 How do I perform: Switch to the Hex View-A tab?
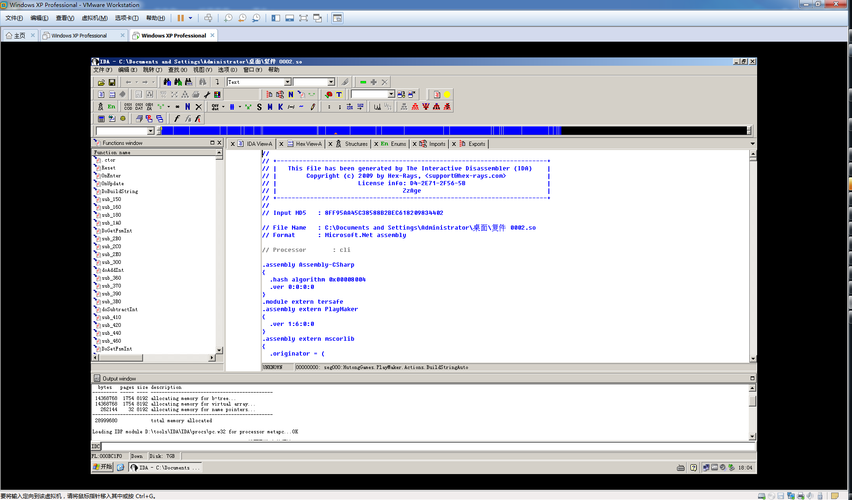[x=304, y=144]
